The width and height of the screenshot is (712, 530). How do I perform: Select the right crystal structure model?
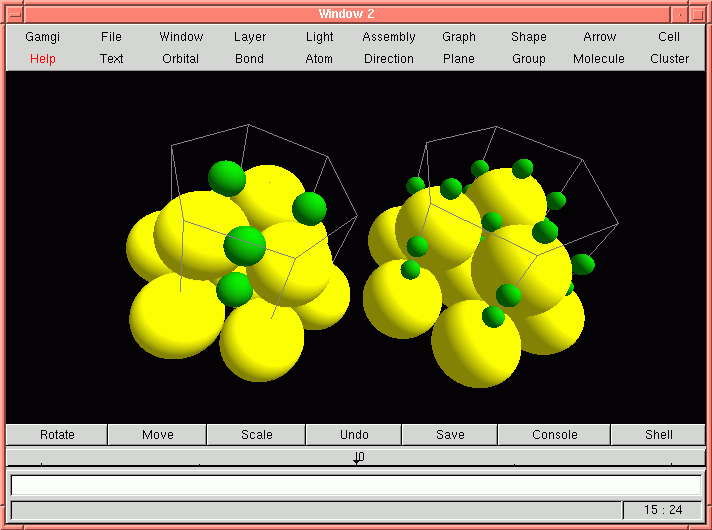point(490,257)
